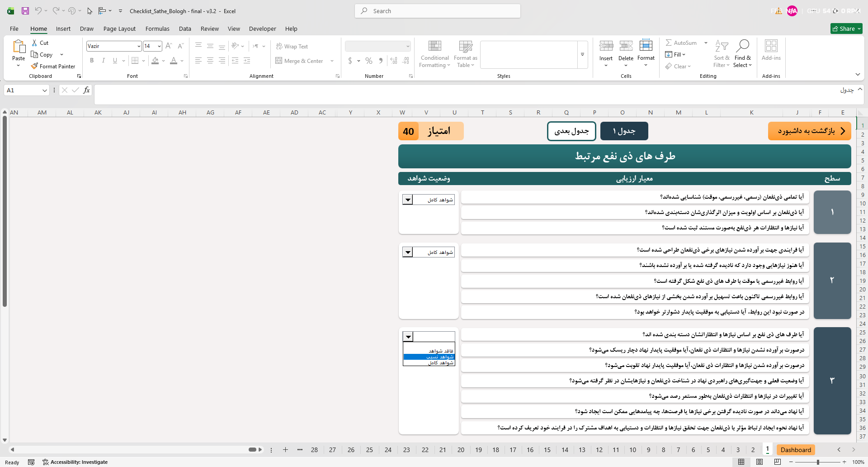Click the Insert cells icon
The width and height of the screenshot is (868, 467).
[606, 46]
